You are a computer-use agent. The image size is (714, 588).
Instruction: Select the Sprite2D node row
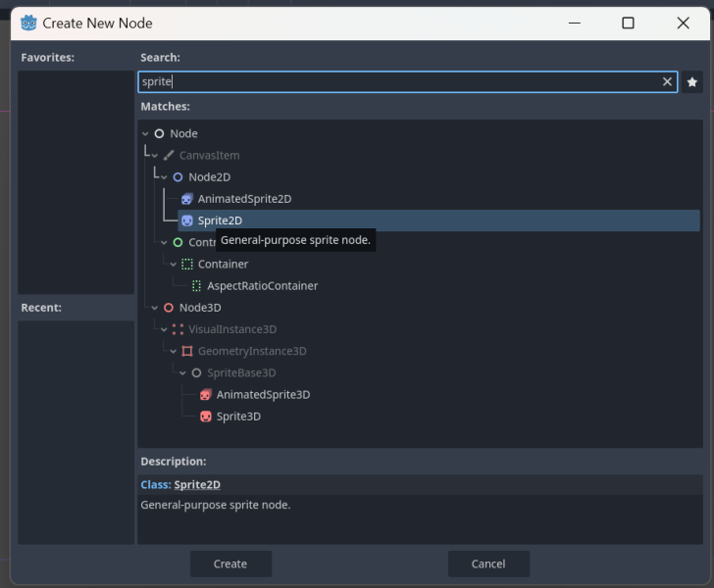[x=438, y=220]
